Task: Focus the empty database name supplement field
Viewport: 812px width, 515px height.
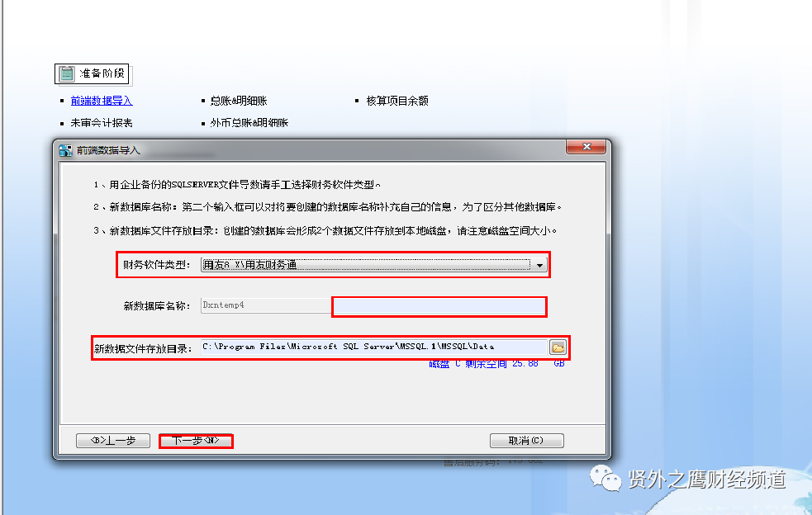Action: (x=439, y=306)
